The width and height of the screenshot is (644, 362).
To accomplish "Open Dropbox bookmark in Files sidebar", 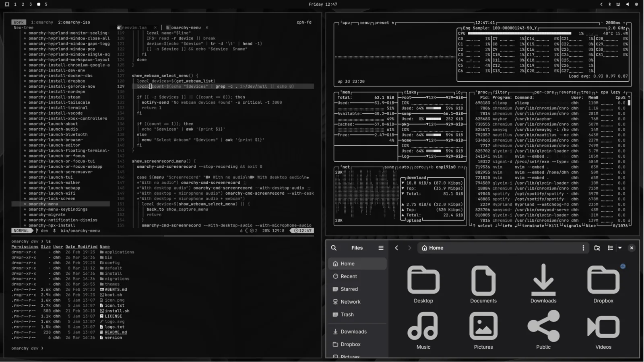I will click(x=357, y=344).
